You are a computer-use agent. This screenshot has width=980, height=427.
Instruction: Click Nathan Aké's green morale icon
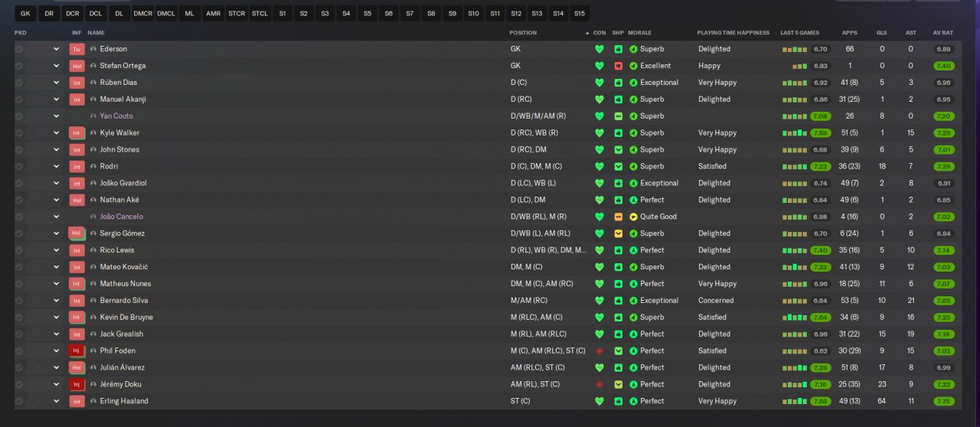633,200
